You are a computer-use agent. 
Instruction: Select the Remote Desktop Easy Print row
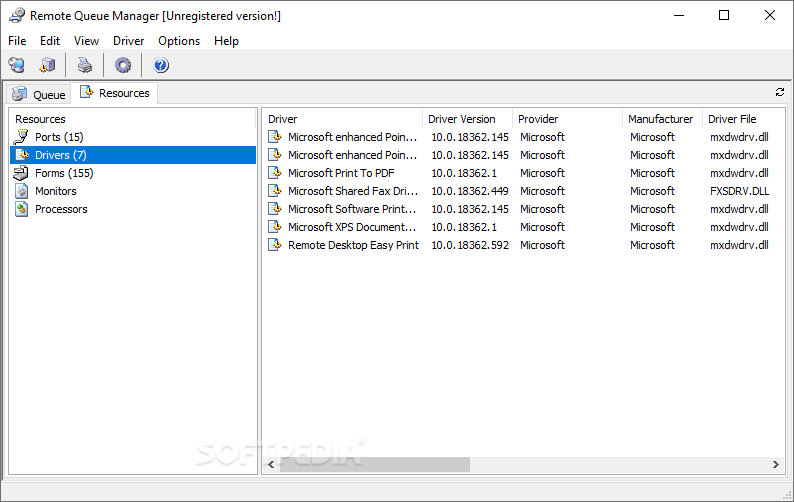coord(524,245)
